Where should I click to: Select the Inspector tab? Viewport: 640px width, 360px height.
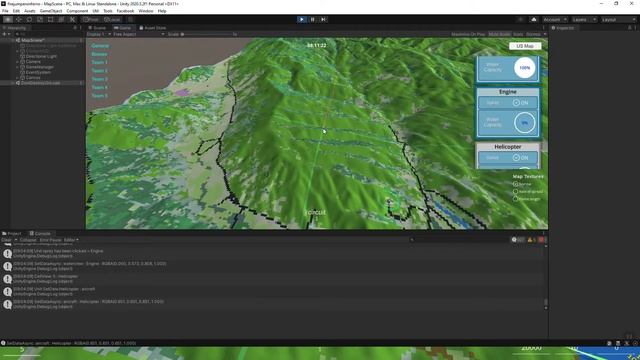coord(563,28)
